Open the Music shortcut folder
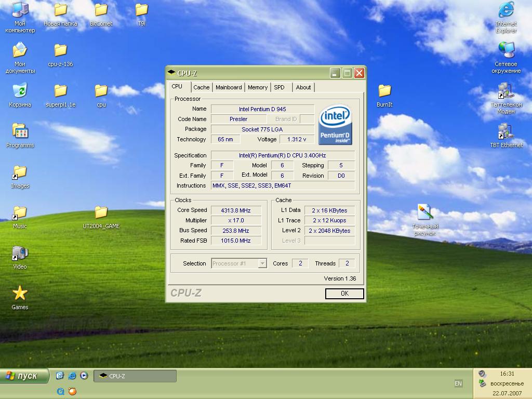The width and height of the screenshot is (532, 399). click(20, 218)
